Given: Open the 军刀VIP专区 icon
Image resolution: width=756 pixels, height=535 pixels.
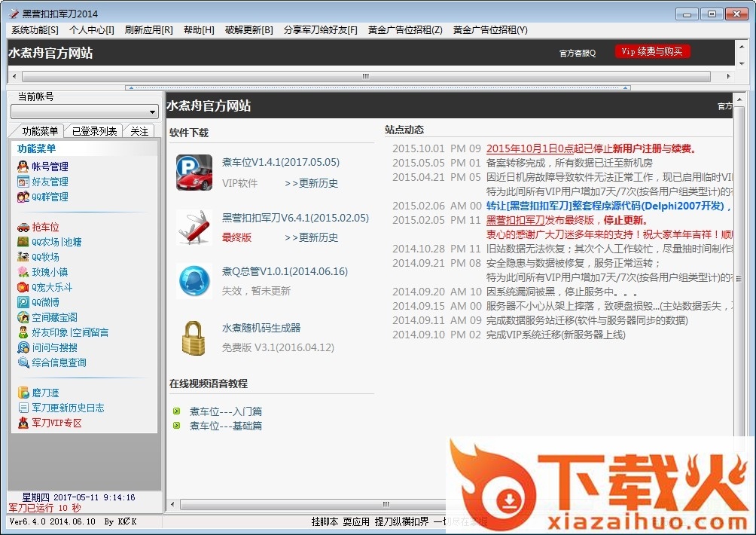Looking at the screenshot, I should [x=23, y=423].
